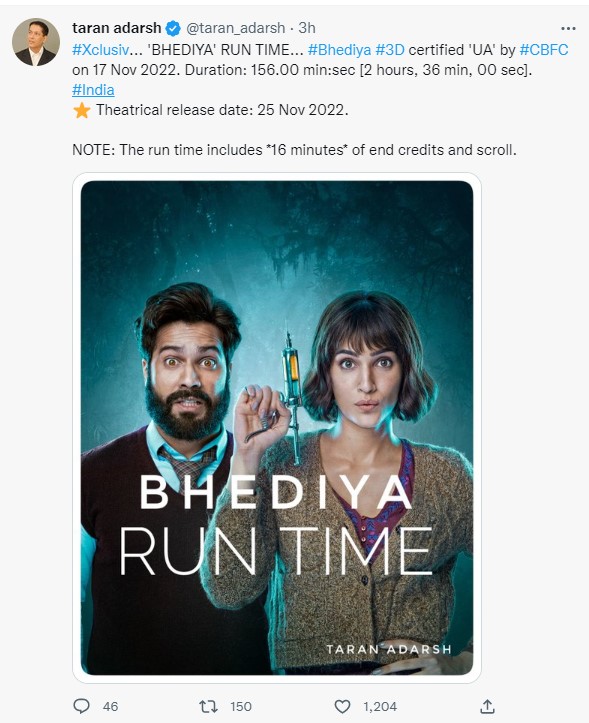
Task: Click the taran adarsh display name
Action: (x=117, y=28)
